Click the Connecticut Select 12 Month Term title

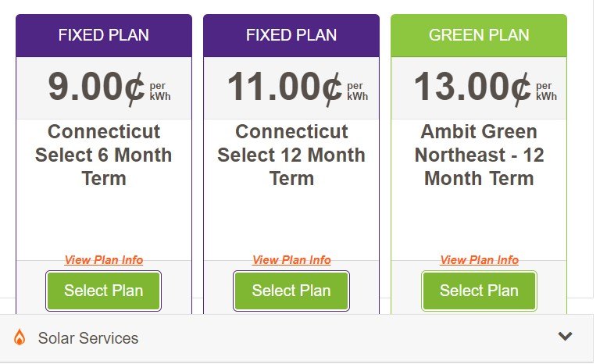coord(291,155)
